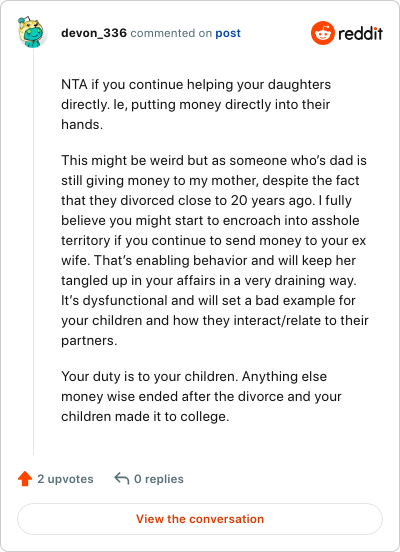Click the orange upvote arrow icon
Screen dimensions: 400x552
point(25,478)
